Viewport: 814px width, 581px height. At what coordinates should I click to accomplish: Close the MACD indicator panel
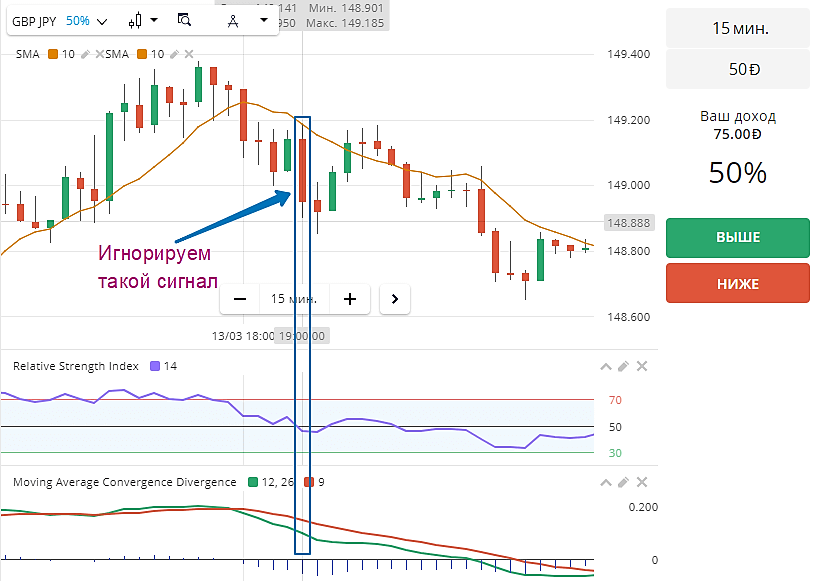pyautogui.click(x=641, y=481)
